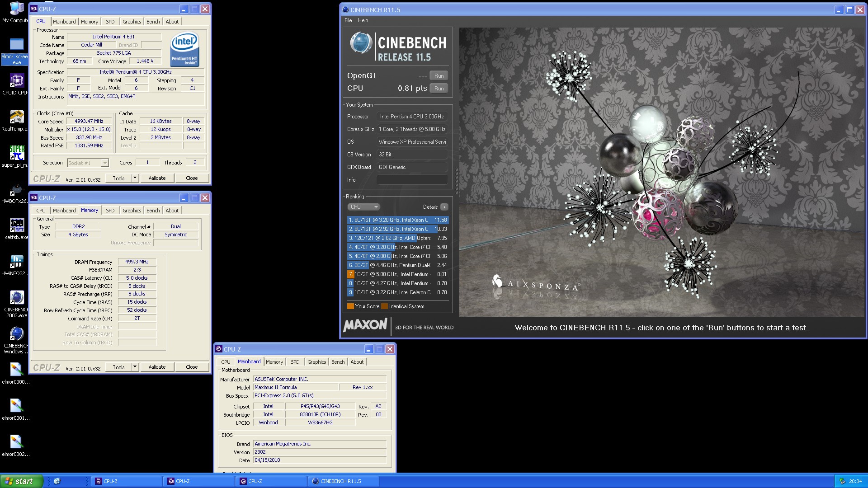Viewport: 868px width, 488px height.
Task: Select ranking row 1 Intel Xeon 11.58
Action: pos(397,220)
